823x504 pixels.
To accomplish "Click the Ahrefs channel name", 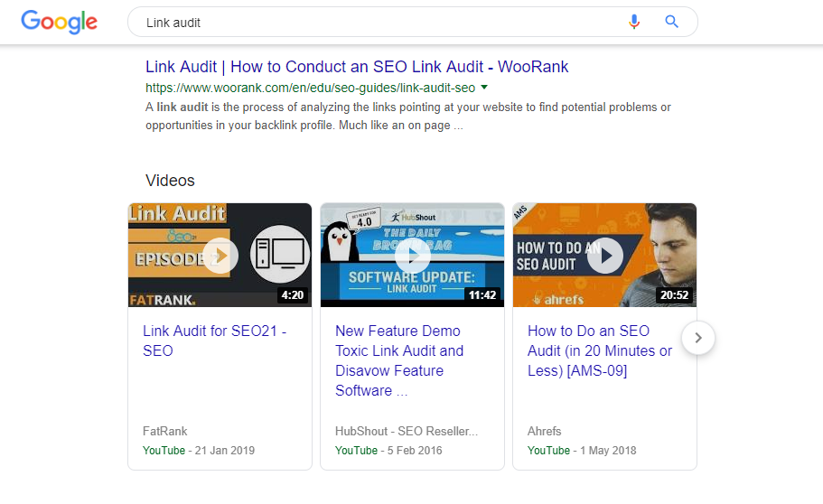I will pos(544,431).
